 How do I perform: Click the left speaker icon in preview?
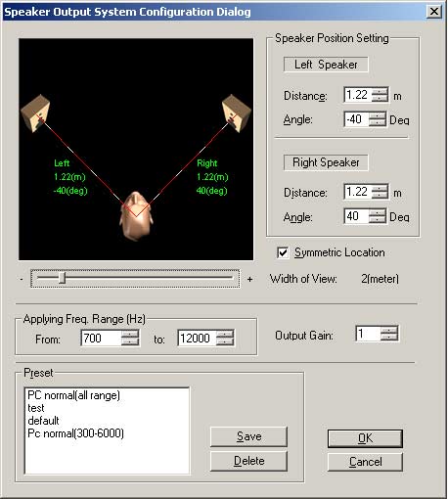pyautogui.click(x=35, y=113)
